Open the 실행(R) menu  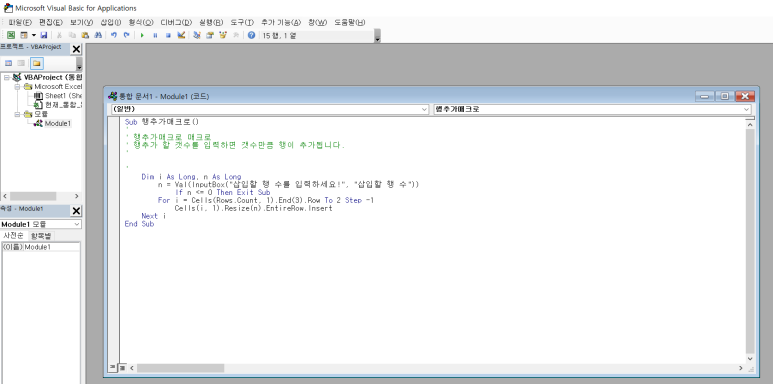click(211, 22)
